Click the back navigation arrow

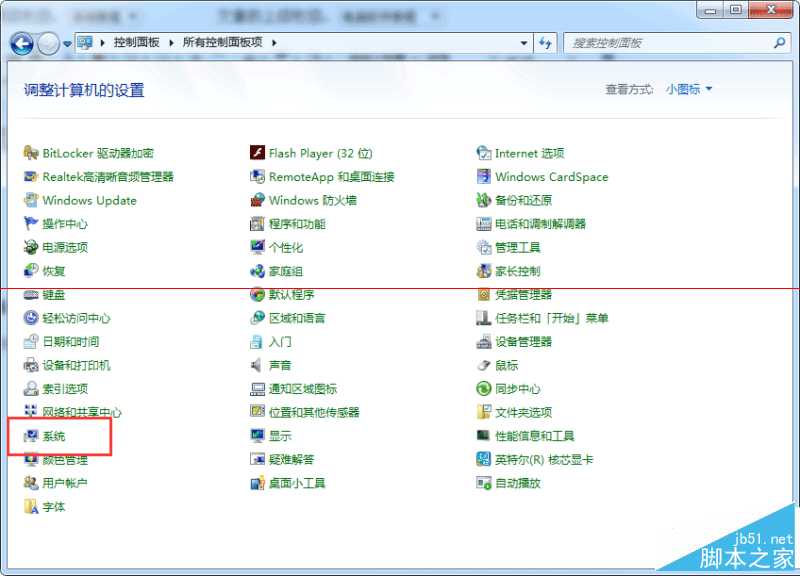point(21,42)
